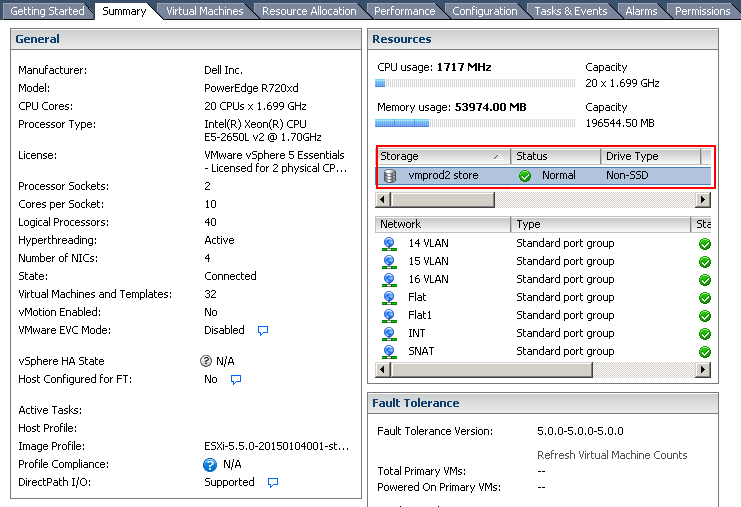This screenshot has width=741, height=507.
Task: Open the Virtual Machines tab
Action: (x=204, y=10)
